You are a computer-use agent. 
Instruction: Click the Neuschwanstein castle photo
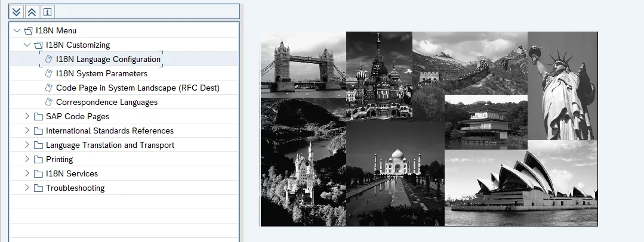click(304, 162)
